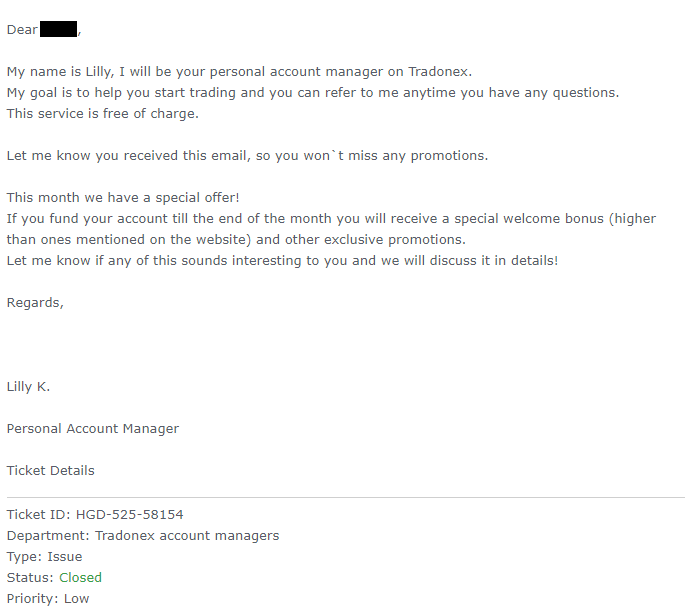The height and width of the screenshot is (616, 693).
Task: Click the 'This month we have a special offer!' line
Action: coord(123,198)
